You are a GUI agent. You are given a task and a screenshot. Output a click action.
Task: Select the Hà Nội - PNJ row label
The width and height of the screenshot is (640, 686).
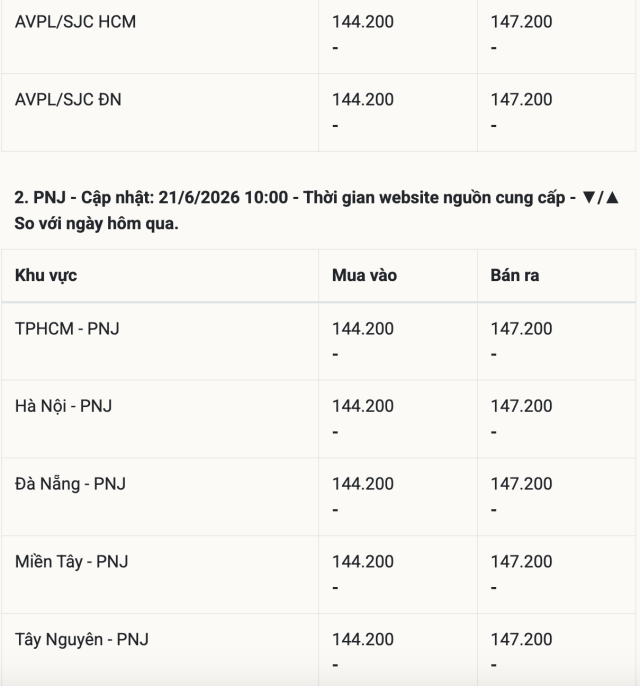tap(63, 406)
